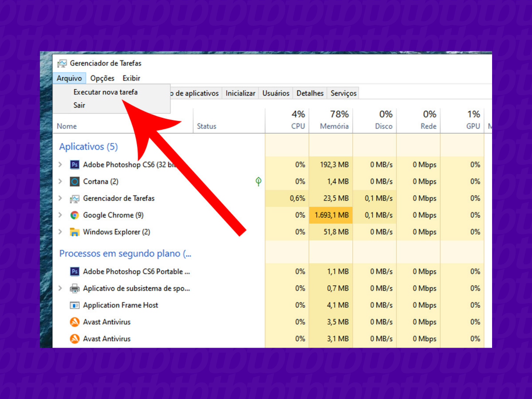Select the Gerenciador de Tarefas process name

point(119,198)
